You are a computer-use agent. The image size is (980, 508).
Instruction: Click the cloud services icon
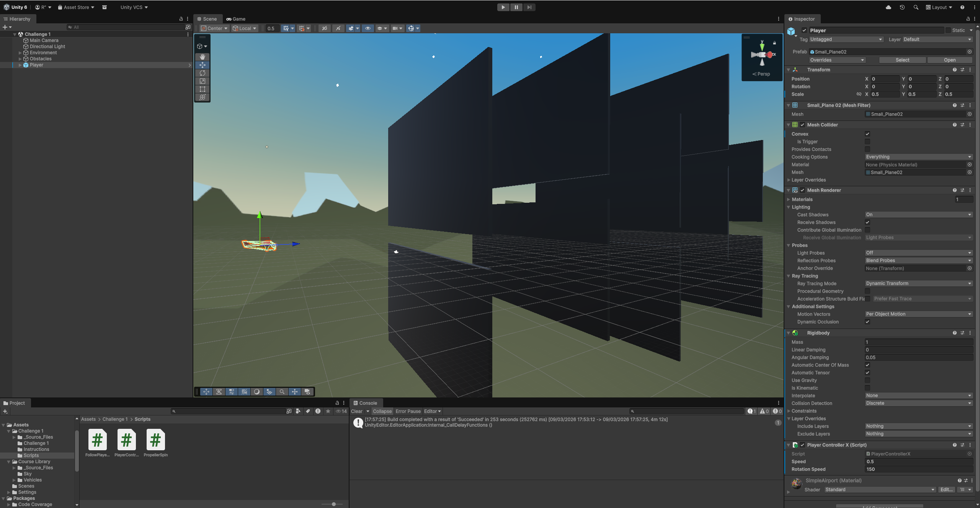pyautogui.click(x=888, y=7)
